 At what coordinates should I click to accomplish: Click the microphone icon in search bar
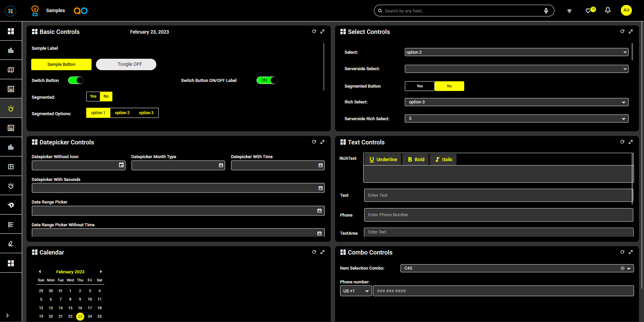[x=546, y=11]
